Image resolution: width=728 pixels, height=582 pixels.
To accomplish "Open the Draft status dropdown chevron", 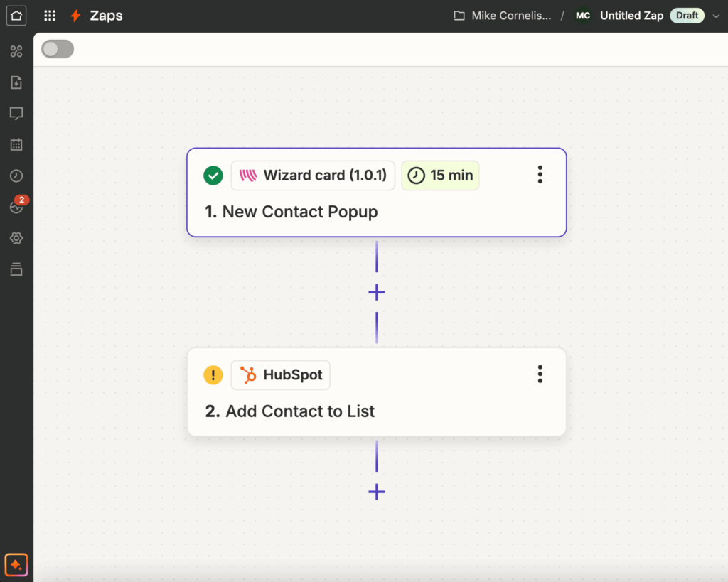I will 717,15.
